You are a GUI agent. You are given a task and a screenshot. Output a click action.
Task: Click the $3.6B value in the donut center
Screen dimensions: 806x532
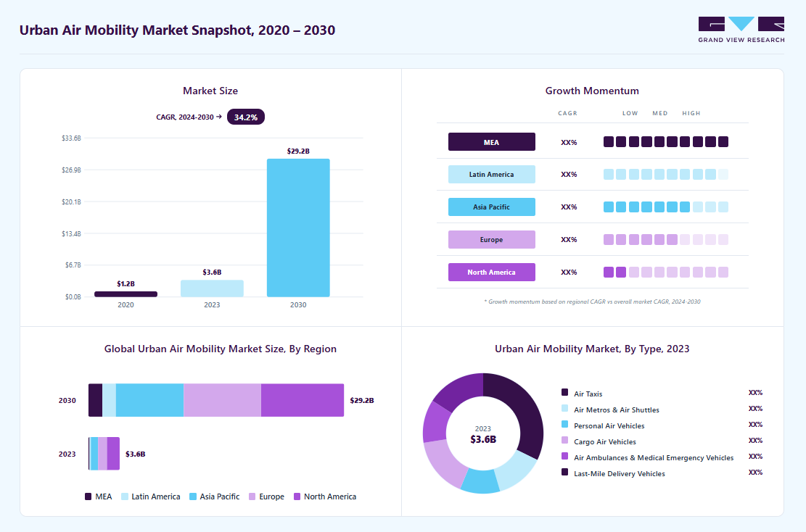pos(483,439)
